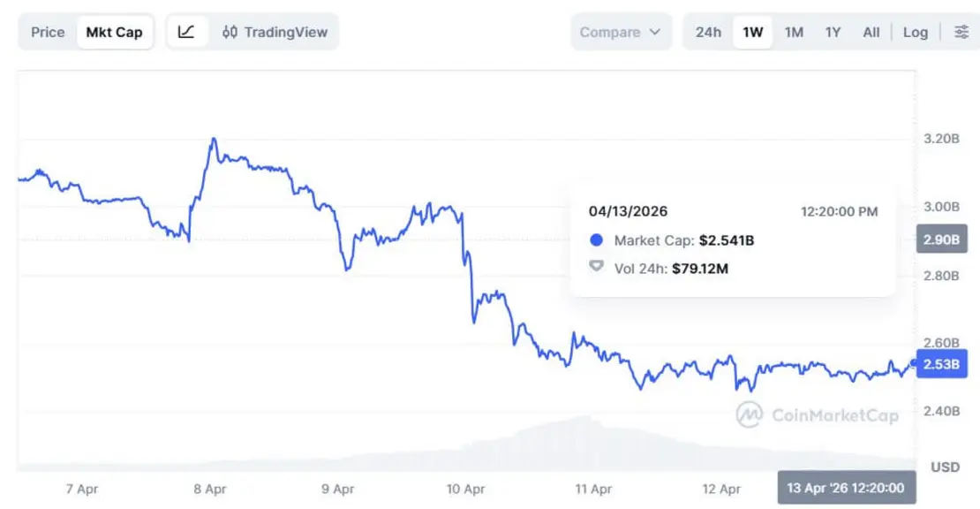
Task: Click the 2.53B current value price label
Action: click(x=941, y=364)
